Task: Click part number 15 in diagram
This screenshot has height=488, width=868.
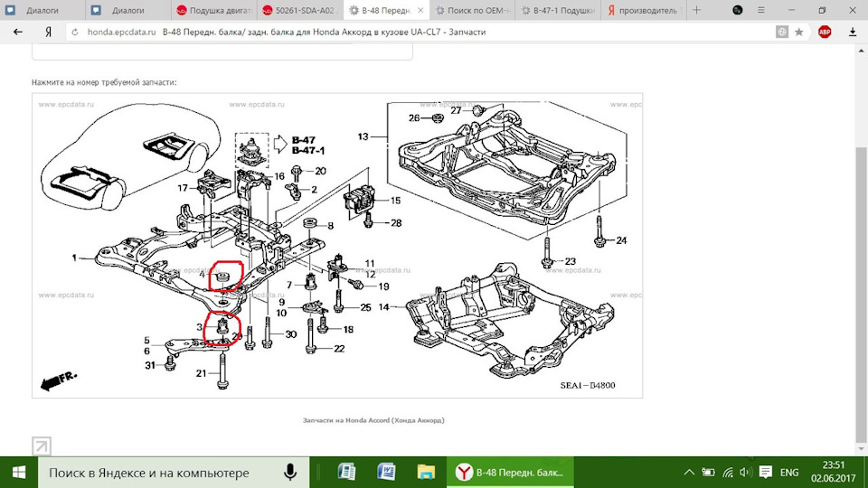Action: click(395, 201)
